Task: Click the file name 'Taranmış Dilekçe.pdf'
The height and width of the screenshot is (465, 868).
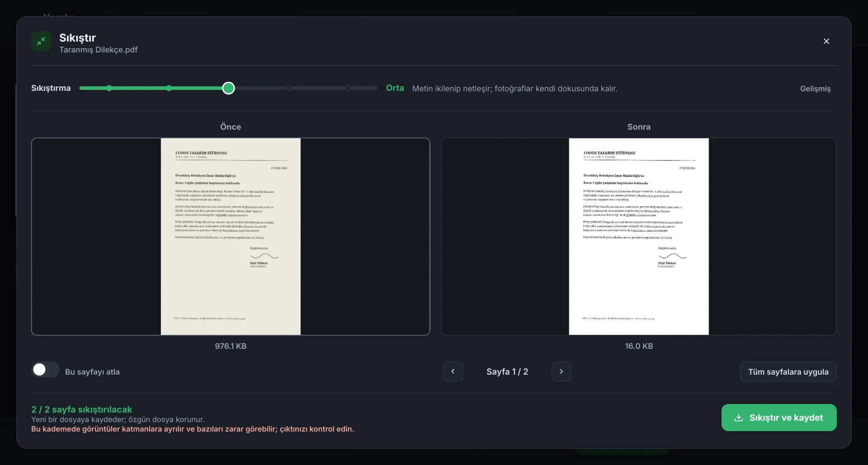Action: point(99,50)
